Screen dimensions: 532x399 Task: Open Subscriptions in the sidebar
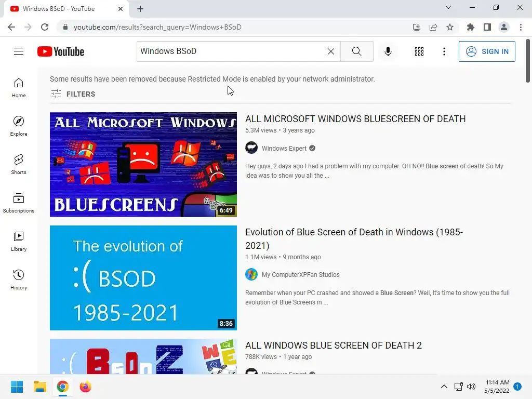coord(19,203)
